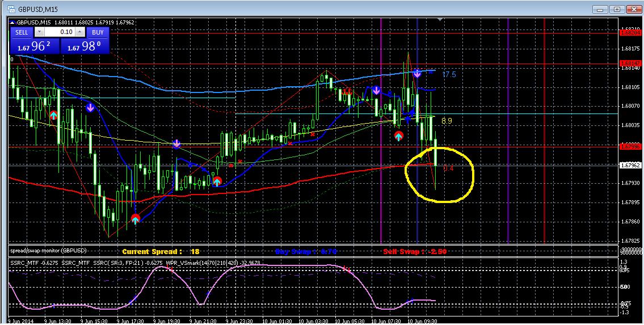Increase lot volume with the up arrow

(x=81, y=32)
